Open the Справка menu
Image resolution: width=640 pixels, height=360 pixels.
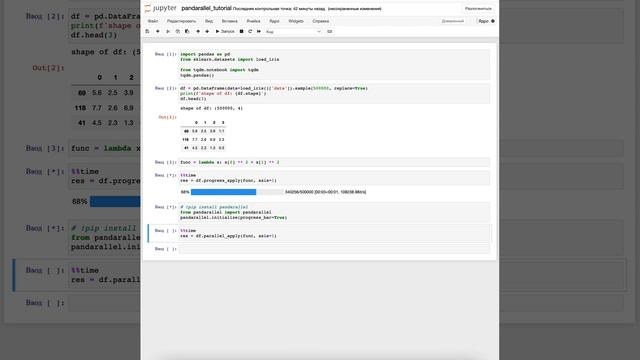pyautogui.click(x=321, y=21)
